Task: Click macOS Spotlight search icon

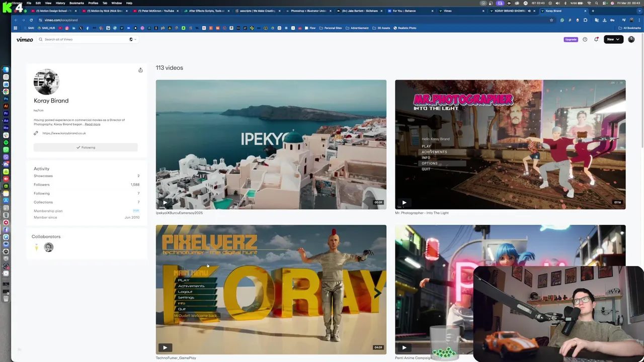Action: [597, 3]
